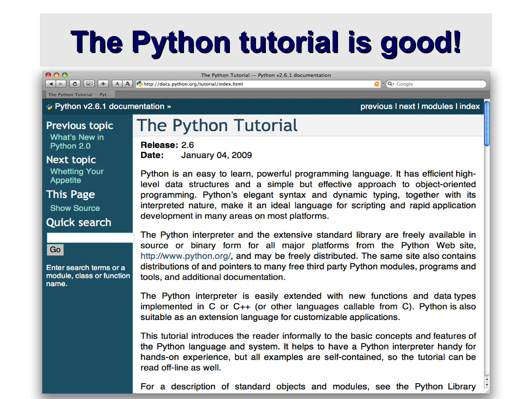
Task: Open the 'modules' navigation link
Action: coord(437,107)
